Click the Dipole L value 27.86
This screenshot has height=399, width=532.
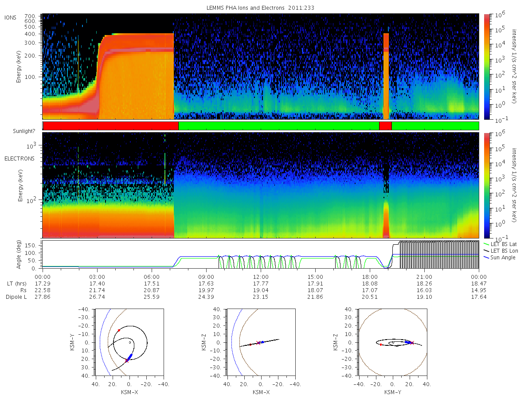coord(43,297)
